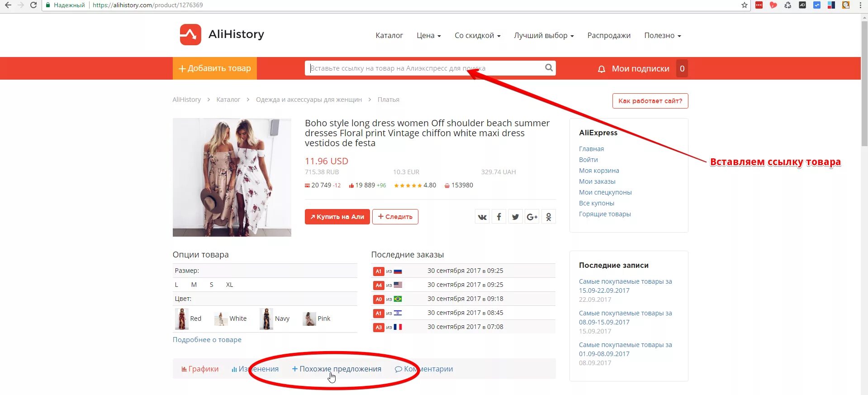This screenshot has width=868, height=395.
Task: Open the Войти link
Action: click(588, 160)
